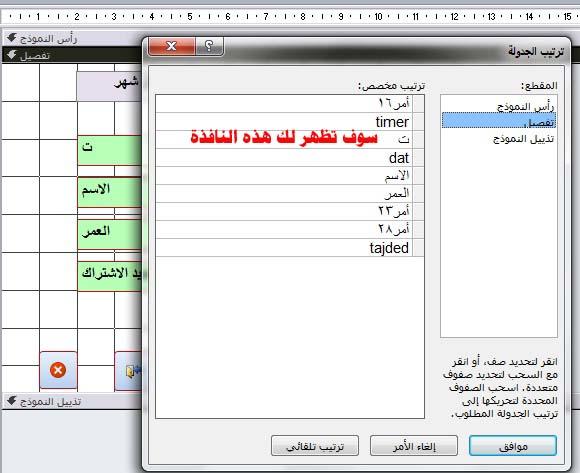Image resolution: width=580 pixels, height=473 pixels.
Task: Click the ترتيب تلقائي button
Action: [315, 446]
